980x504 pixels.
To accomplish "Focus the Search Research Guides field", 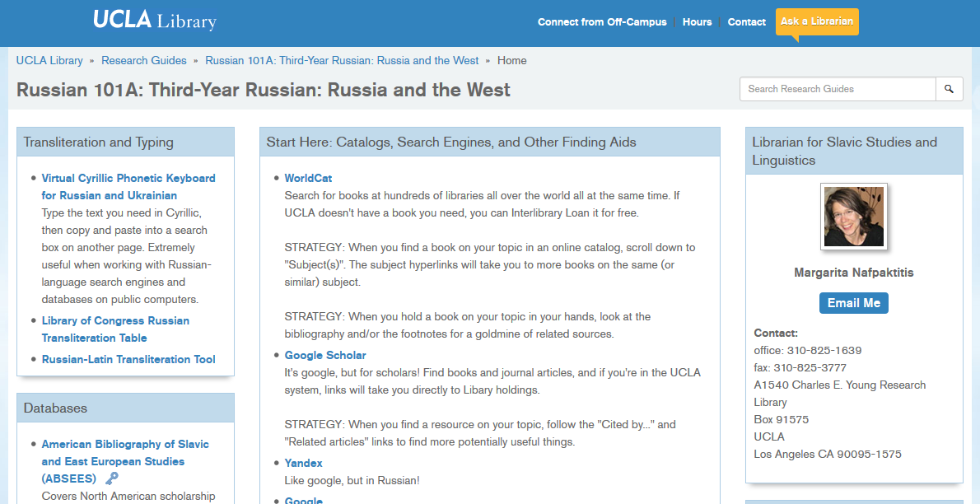I will pos(838,89).
